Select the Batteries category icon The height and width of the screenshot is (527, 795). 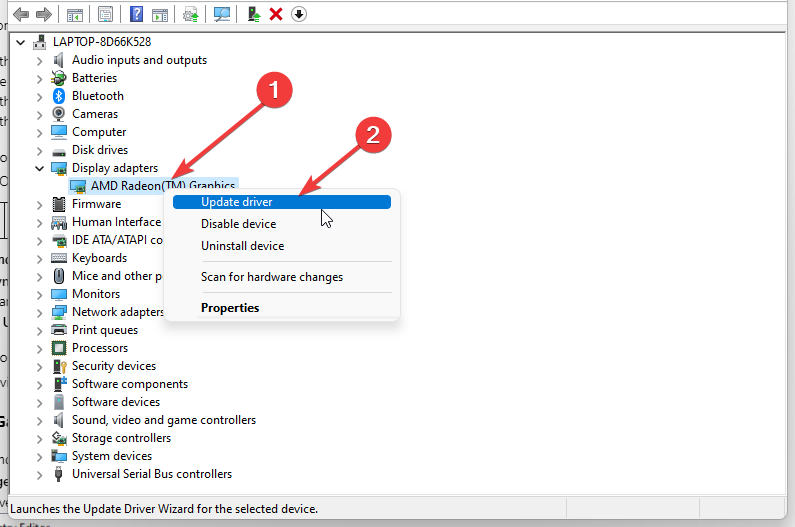tap(59, 78)
